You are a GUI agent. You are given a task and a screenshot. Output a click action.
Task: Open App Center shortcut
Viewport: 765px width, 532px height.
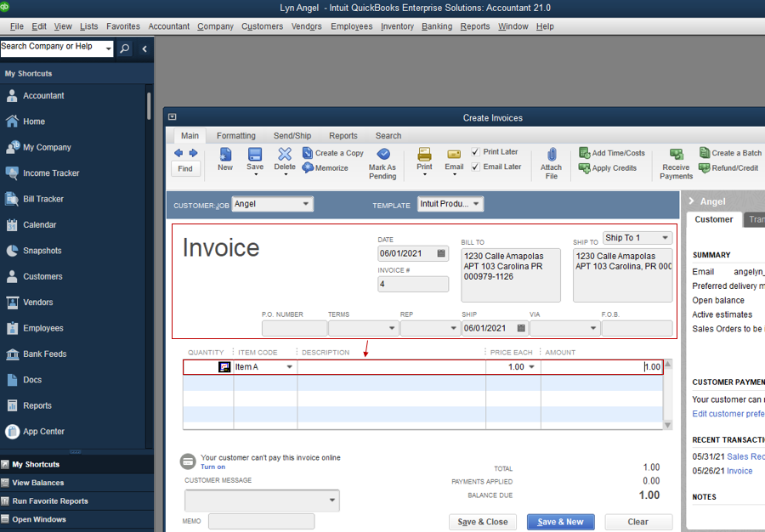pyautogui.click(x=35, y=432)
